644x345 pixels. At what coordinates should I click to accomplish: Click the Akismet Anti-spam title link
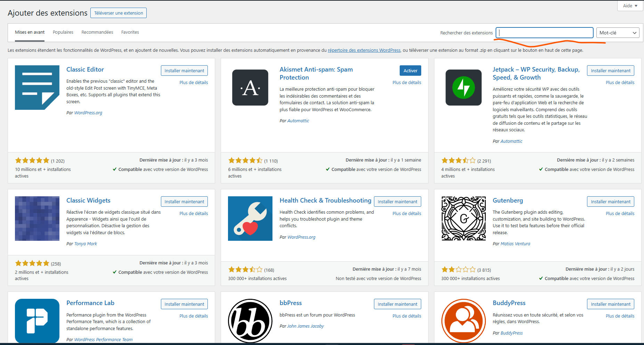[x=316, y=73]
